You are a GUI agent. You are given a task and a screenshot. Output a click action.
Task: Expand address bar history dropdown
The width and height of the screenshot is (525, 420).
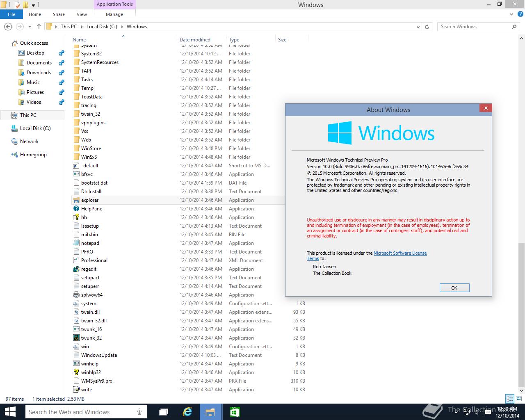pyautogui.click(x=418, y=27)
